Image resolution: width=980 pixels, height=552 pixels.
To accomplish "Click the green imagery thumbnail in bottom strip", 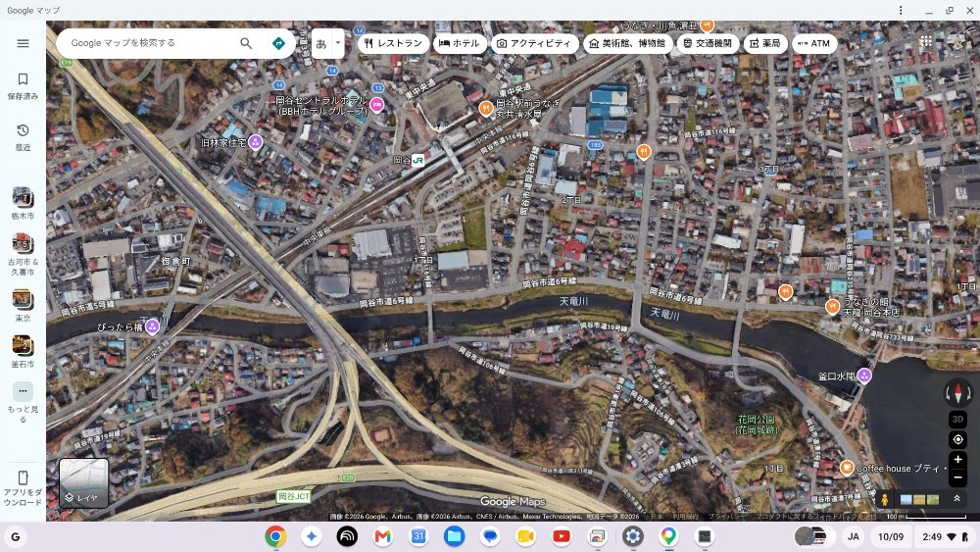I will 933,499.
